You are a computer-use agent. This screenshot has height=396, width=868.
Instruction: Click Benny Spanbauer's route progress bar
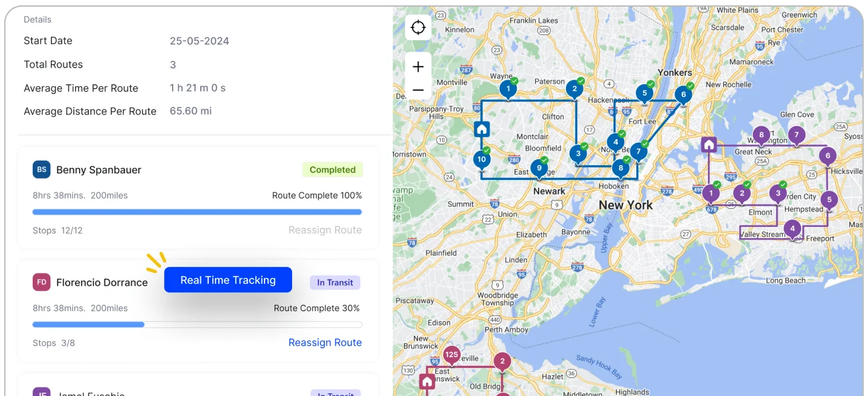click(198, 212)
